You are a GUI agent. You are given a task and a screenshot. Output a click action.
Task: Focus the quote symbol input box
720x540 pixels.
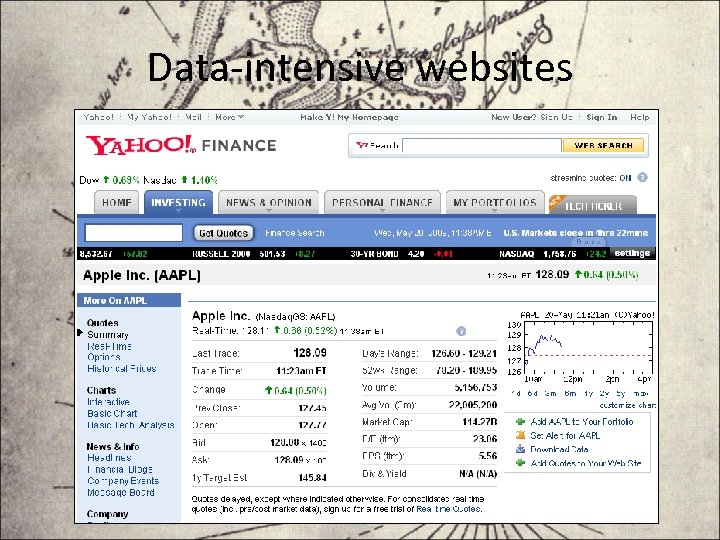pyautogui.click(x=134, y=233)
